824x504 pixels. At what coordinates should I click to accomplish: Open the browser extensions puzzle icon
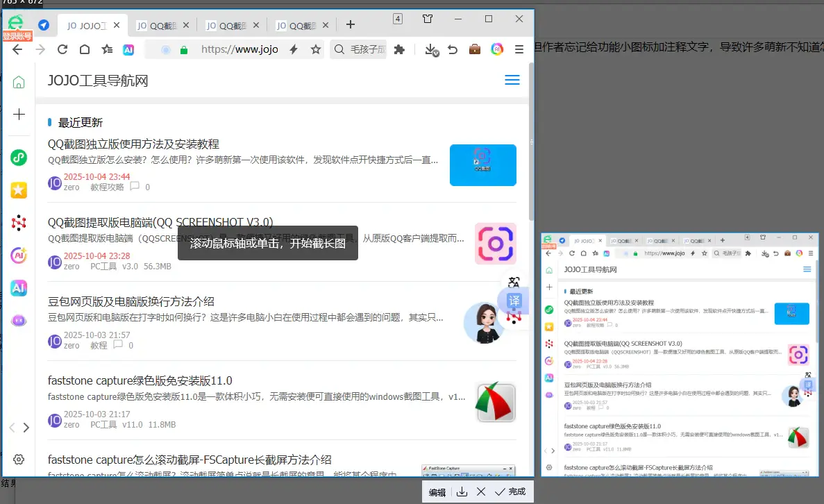(399, 49)
